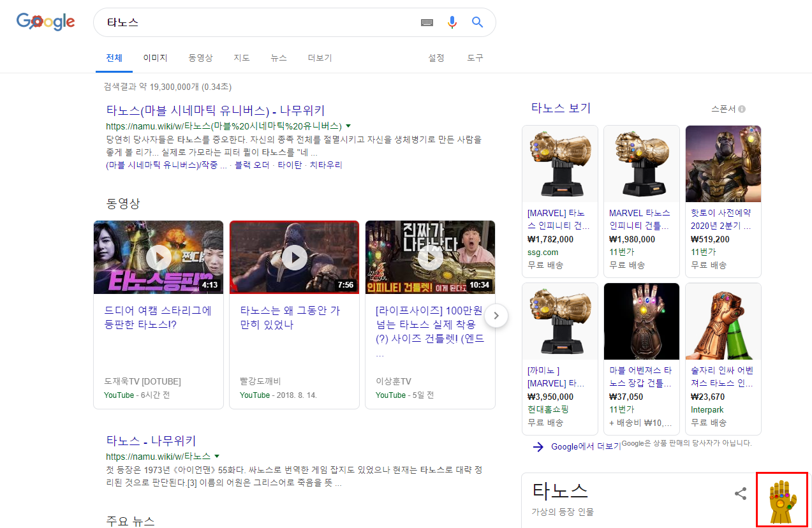Switch to the 이미지 tab
812x528 pixels.
point(155,58)
